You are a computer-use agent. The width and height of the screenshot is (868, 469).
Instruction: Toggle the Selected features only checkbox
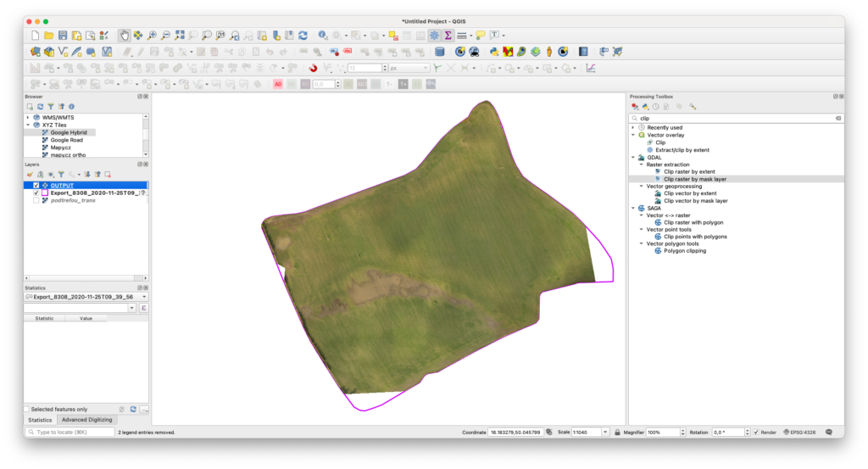pyautogui.click(x=27, y=409)
